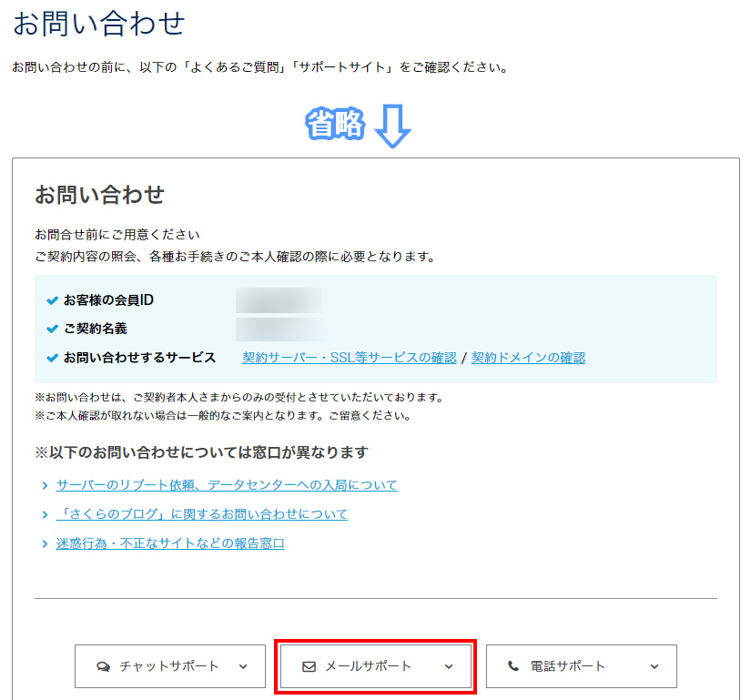Click the checkmark icon beside ご契約名義
This screenshot has height=700, width=751.
(52, 329)
